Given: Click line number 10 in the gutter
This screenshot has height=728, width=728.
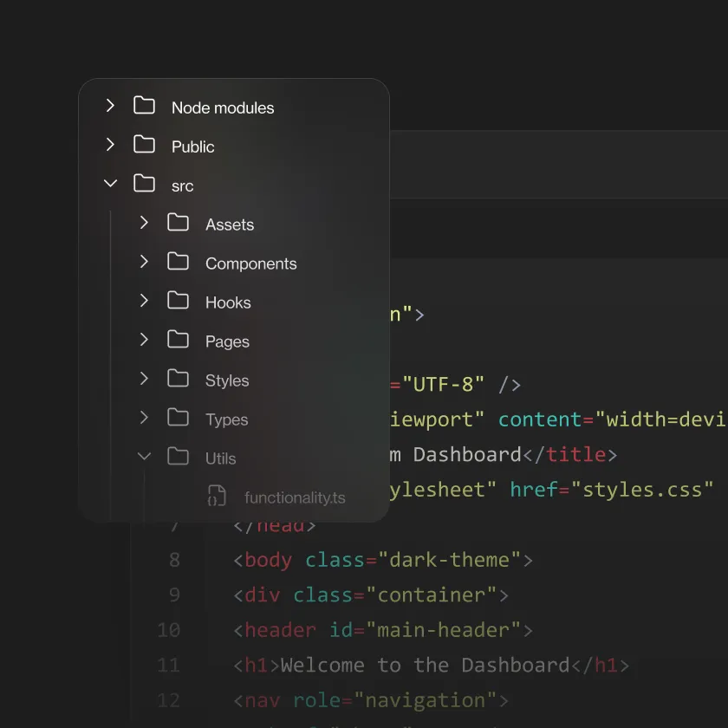Looking at the screenshot, I should point(168,630).
